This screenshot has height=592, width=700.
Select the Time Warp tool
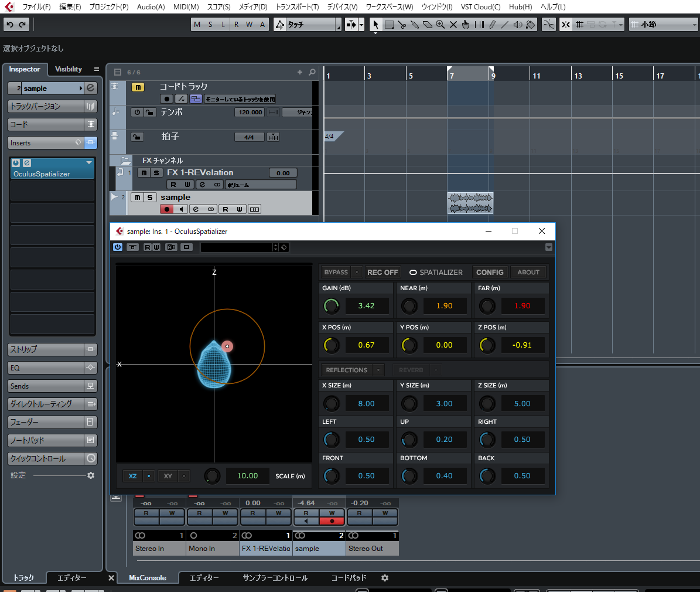click(479, 25)
